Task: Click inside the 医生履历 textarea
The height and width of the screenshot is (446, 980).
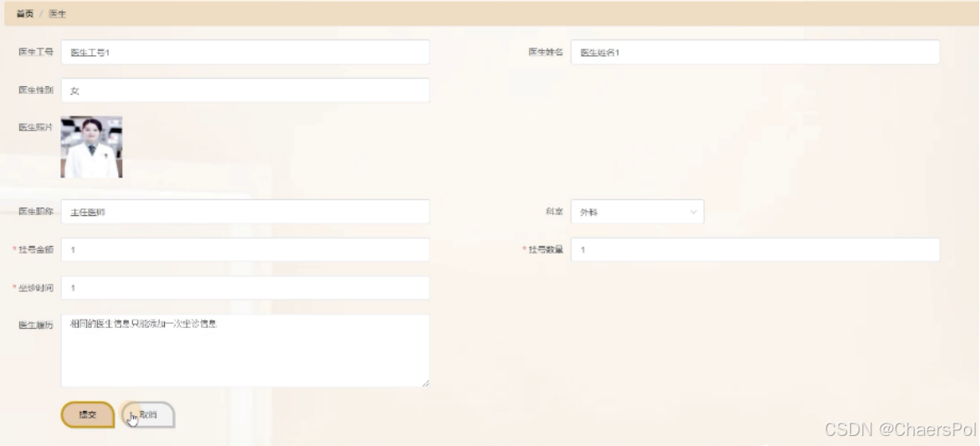Action: 245,351
